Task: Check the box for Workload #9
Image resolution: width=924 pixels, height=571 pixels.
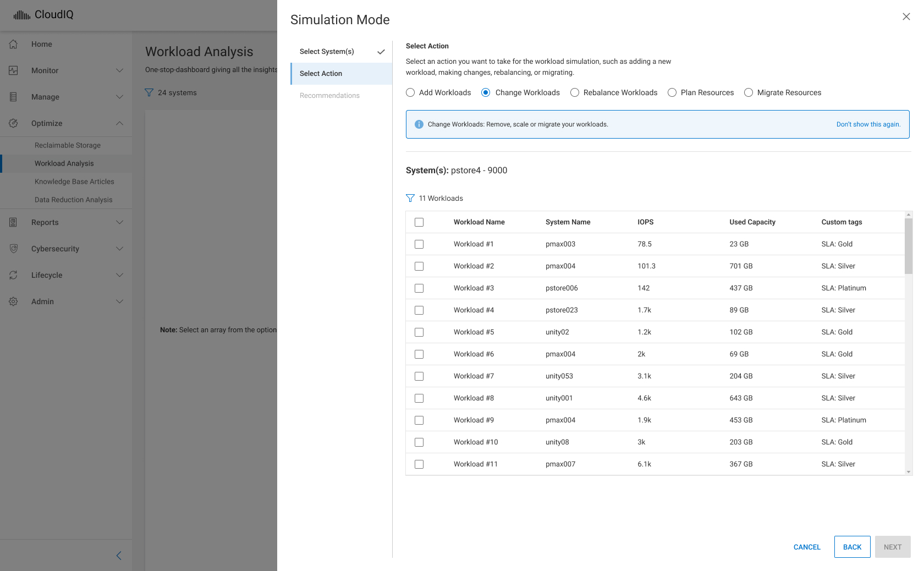Action: [x=419, y=420]
